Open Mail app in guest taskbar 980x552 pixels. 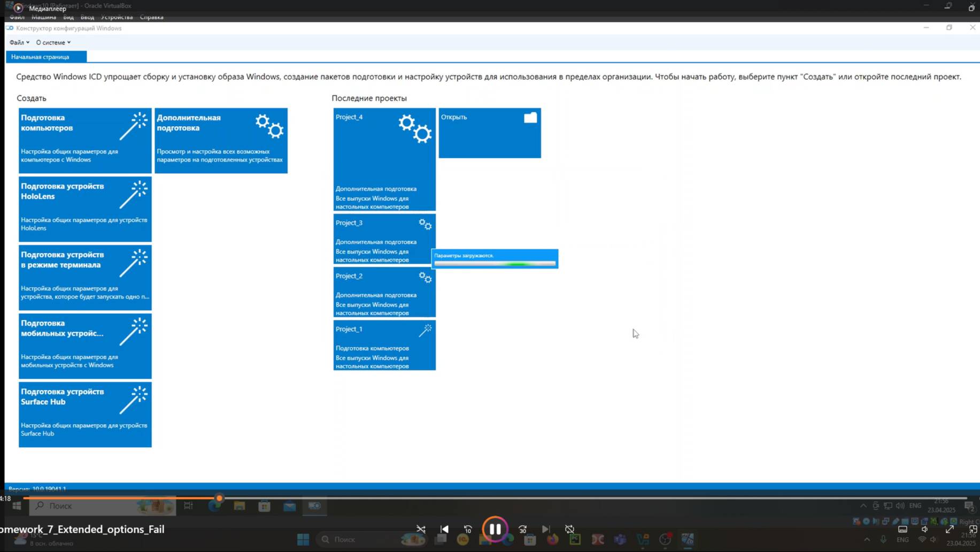coord(290,506)
